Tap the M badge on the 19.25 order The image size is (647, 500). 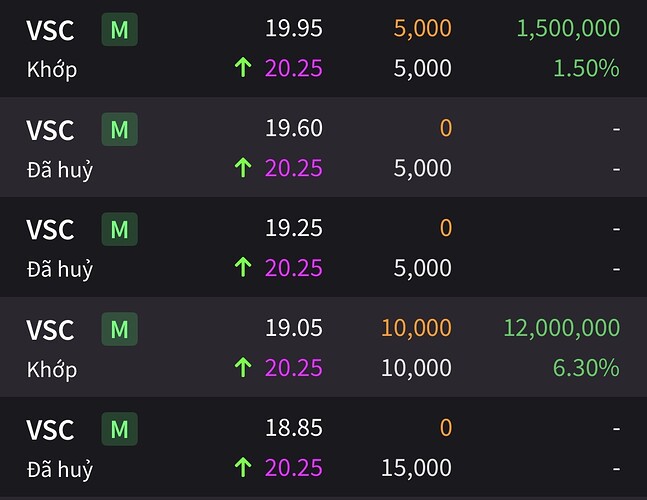point(120,229)
